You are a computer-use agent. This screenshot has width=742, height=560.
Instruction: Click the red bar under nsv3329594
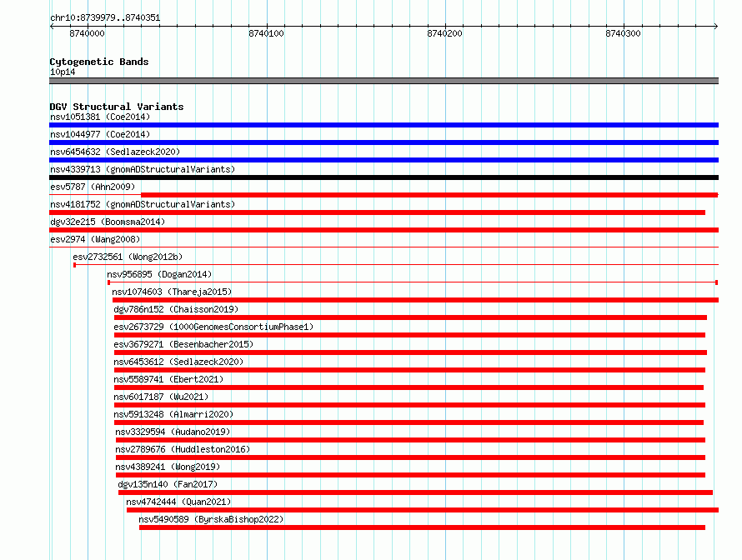410,440
